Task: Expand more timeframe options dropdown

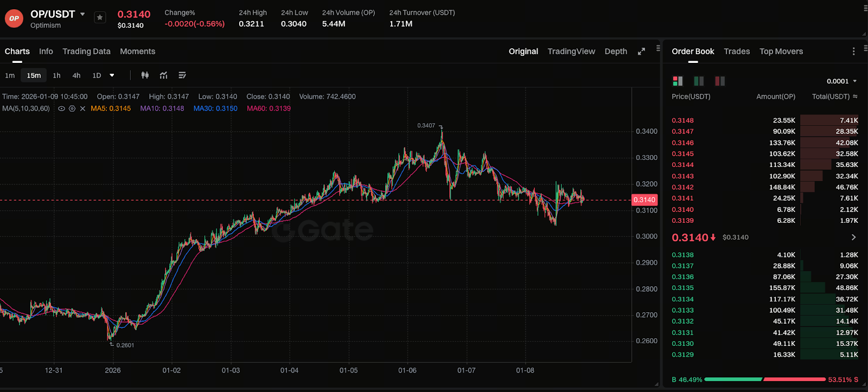Action: 112,75
